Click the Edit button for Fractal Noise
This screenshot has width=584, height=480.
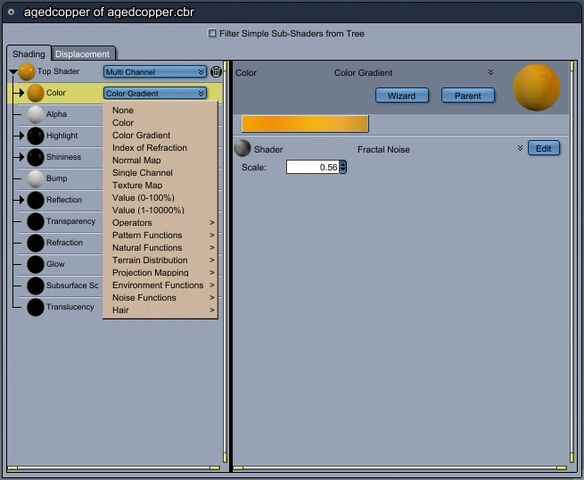[544, 149]
